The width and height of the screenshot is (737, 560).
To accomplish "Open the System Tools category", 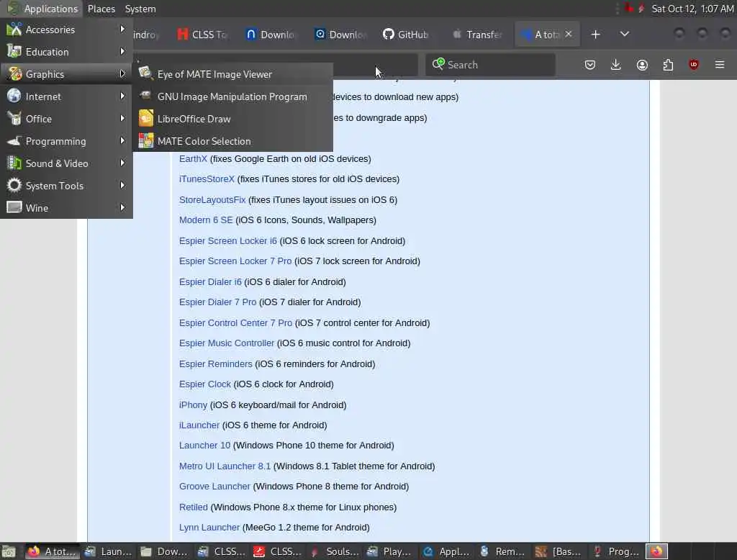I will click(x=66, y=186).
